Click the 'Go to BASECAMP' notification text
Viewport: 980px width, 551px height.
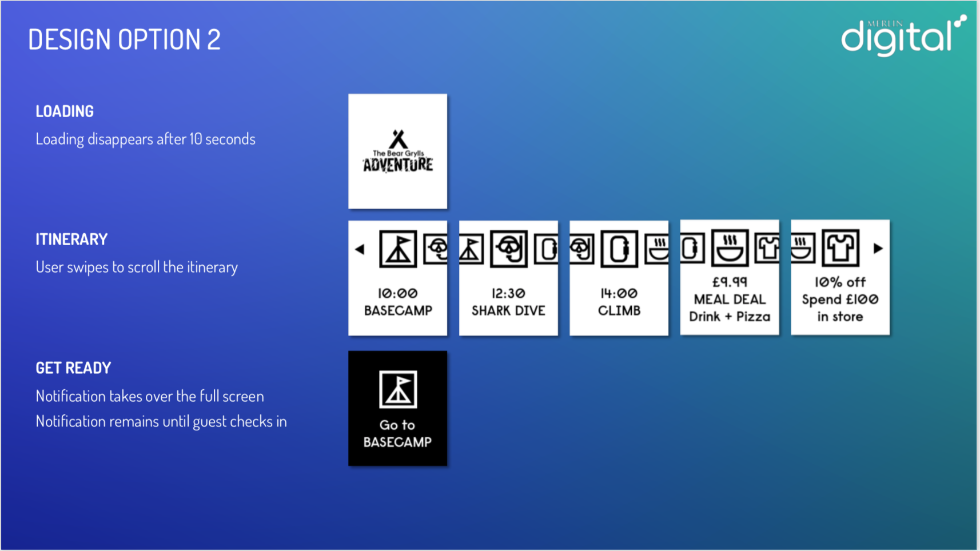click(397, 433)
